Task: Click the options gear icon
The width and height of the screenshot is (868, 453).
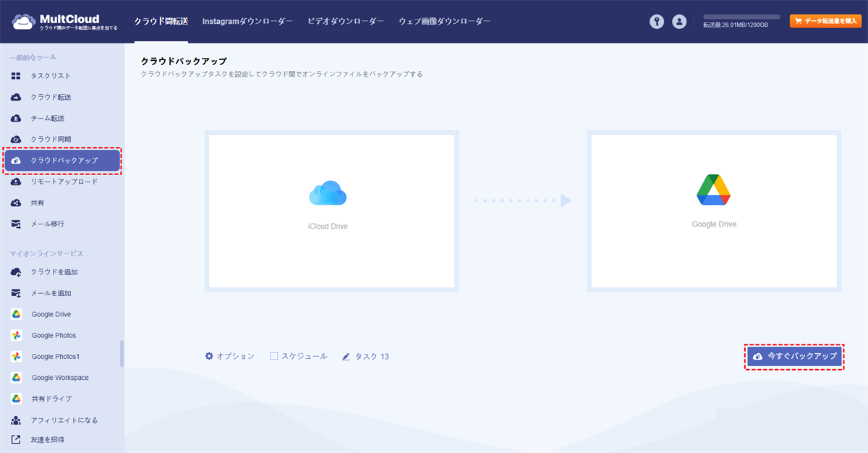Action: click(x=209, y=356)
